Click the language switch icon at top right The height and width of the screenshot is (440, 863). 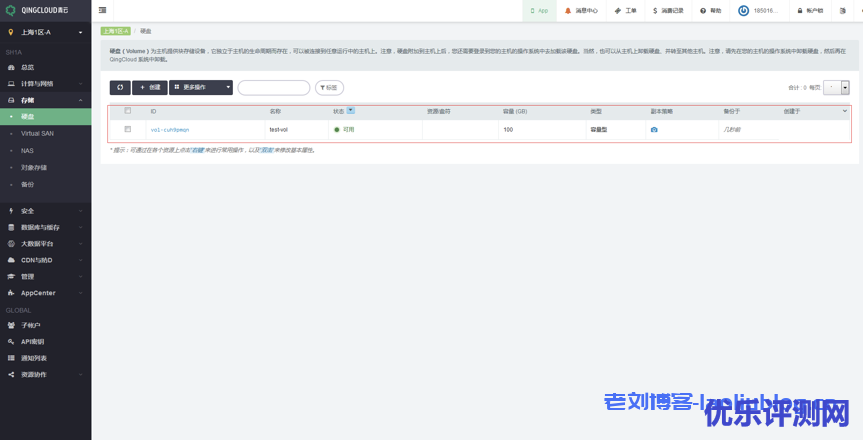[843, 10]
